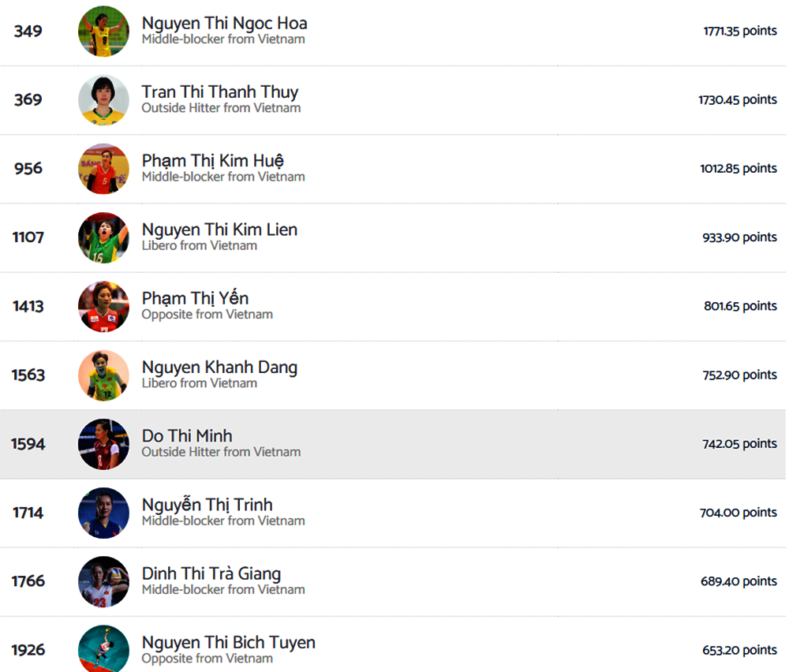The height and width of the screenshot is (672, 789).
Task: Open the Dinh Thi Trà Giang name link
Action: (x=211, y=573)
